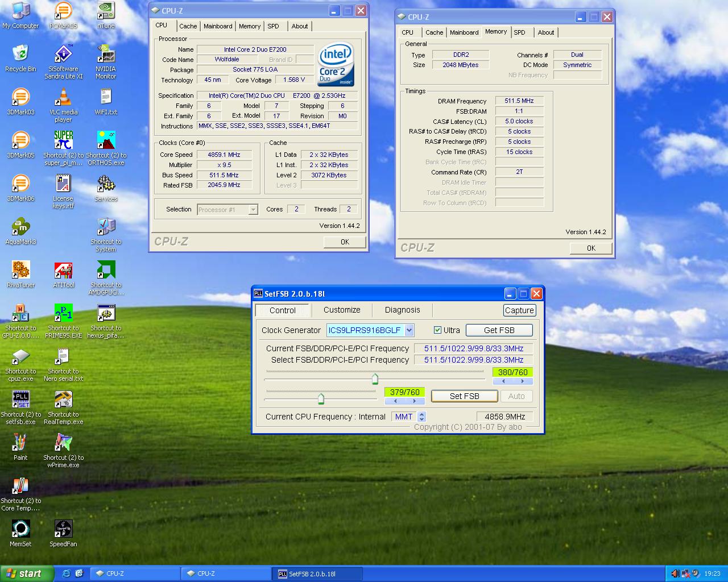
Task: Click the upper FSB slider thumb in SetFSB
Action: [375, 379]
